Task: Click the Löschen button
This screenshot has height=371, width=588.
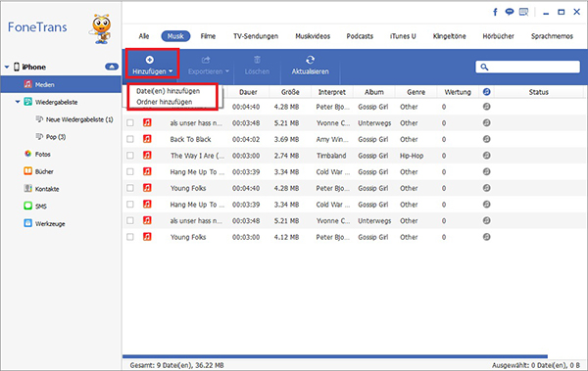Action: point(257,66)
